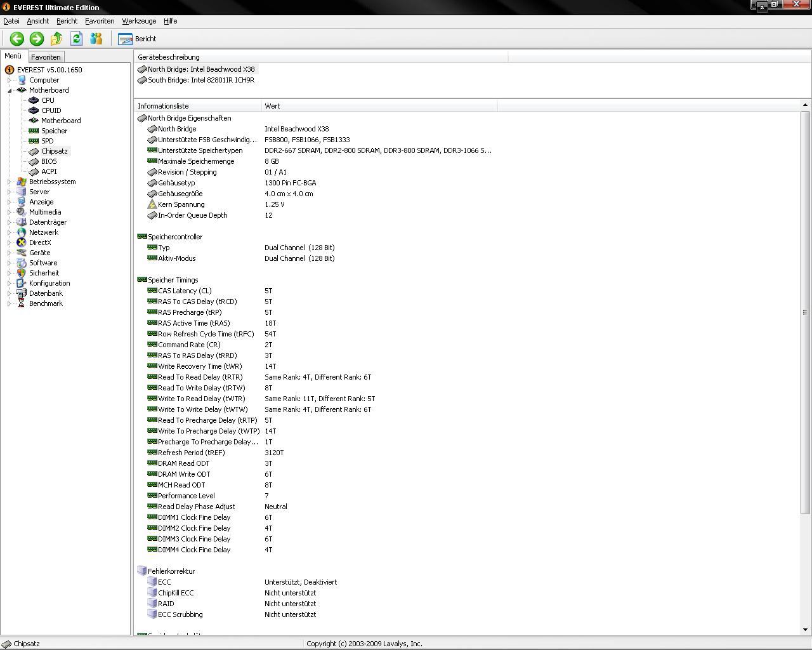This screenshot has height=650, width=812.
Task: Select the ACPI chip icon
Action: (x=34, y=171)
